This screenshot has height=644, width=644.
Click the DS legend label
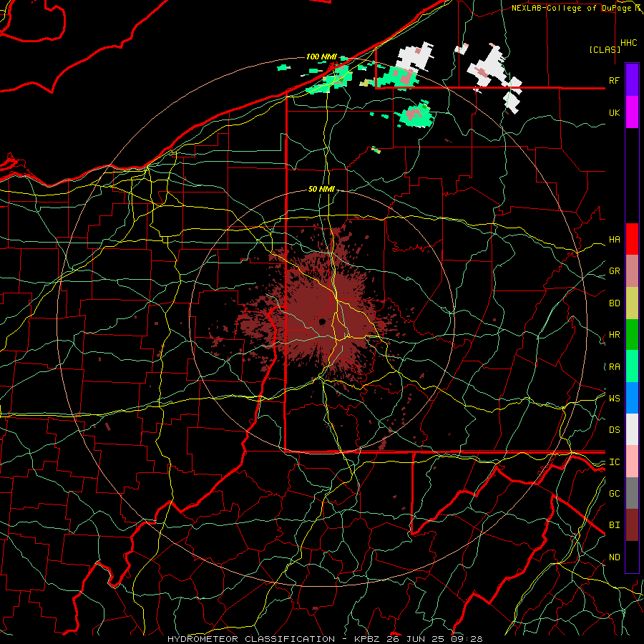click(614, 429)
